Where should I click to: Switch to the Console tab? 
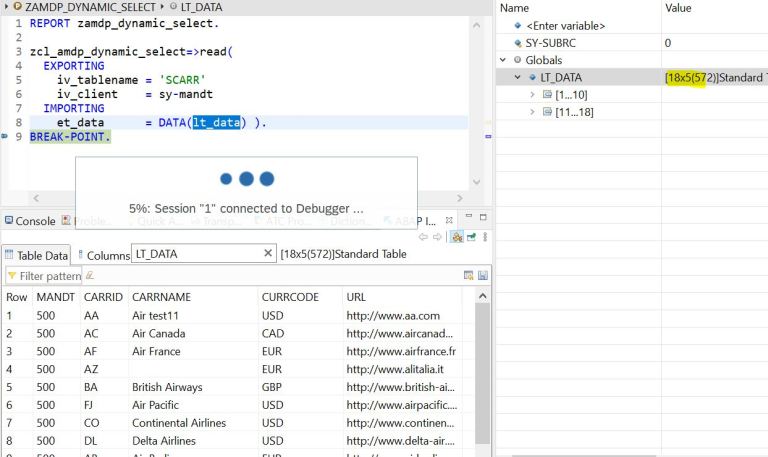point(29,221)
